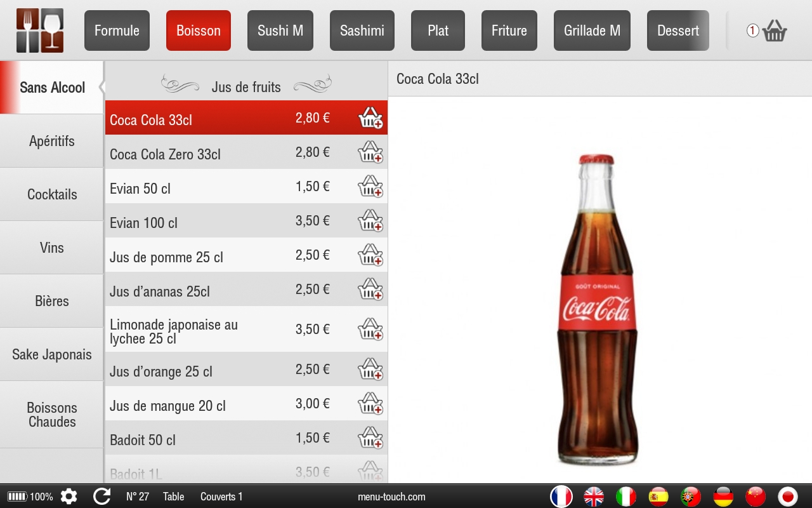Open settings gear in bottom bar

point(69,497)
